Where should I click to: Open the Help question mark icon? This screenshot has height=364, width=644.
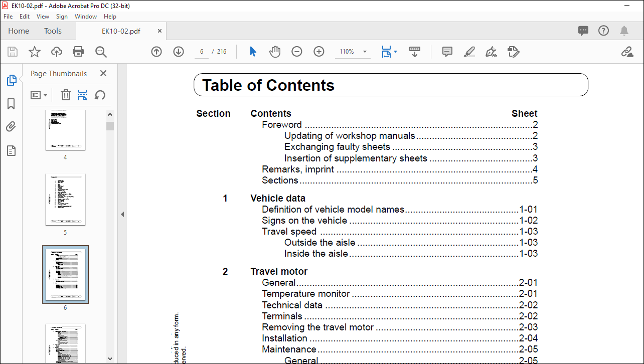click(x=604, y=31)
